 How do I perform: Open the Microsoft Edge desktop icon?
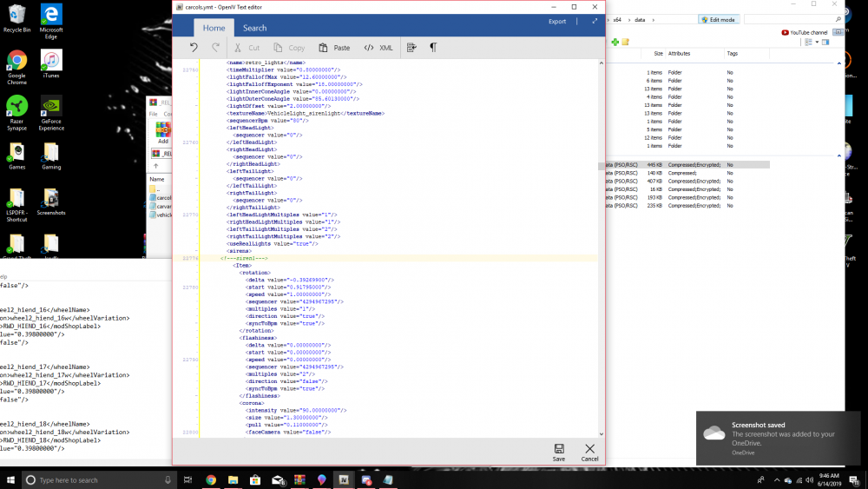point(51,22)
